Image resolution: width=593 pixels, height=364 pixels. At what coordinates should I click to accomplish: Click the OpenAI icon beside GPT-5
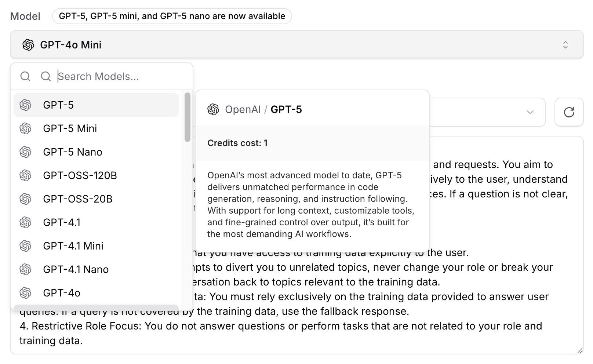click(x=25, y=105)
